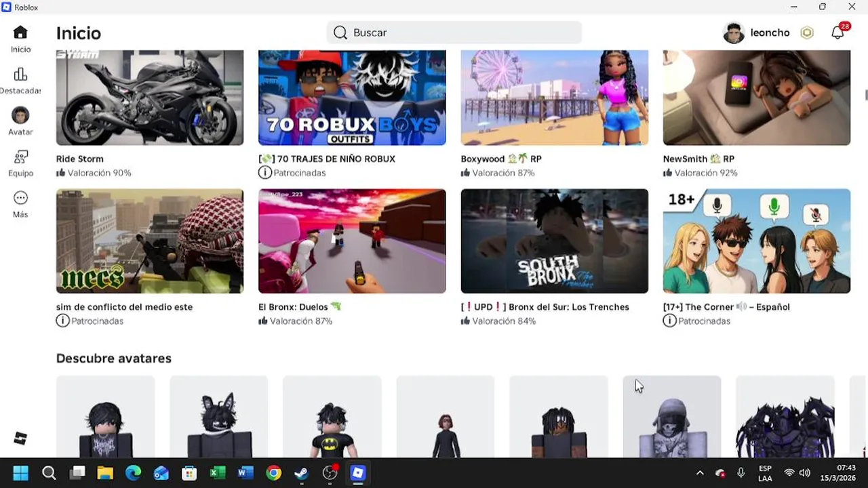This screenshot has height=488, width=868.
Task: Open the Destacadas charts icon in sidebar
Action: [20, 75]
